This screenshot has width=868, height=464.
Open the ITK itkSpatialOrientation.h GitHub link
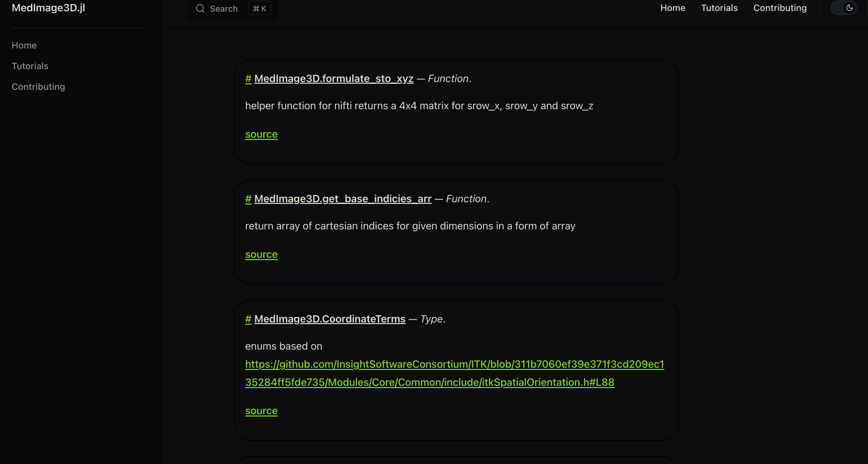pos(455,373)
